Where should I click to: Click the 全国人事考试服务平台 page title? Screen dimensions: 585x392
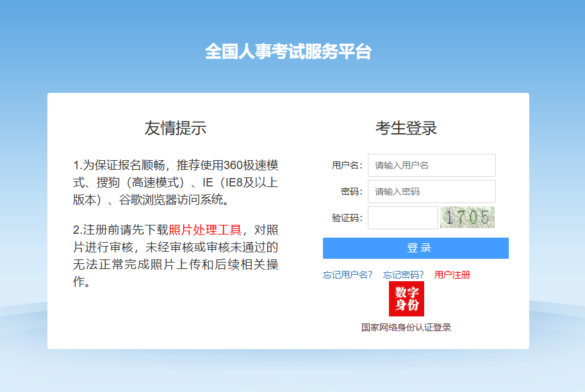click(x=288, y=51)
